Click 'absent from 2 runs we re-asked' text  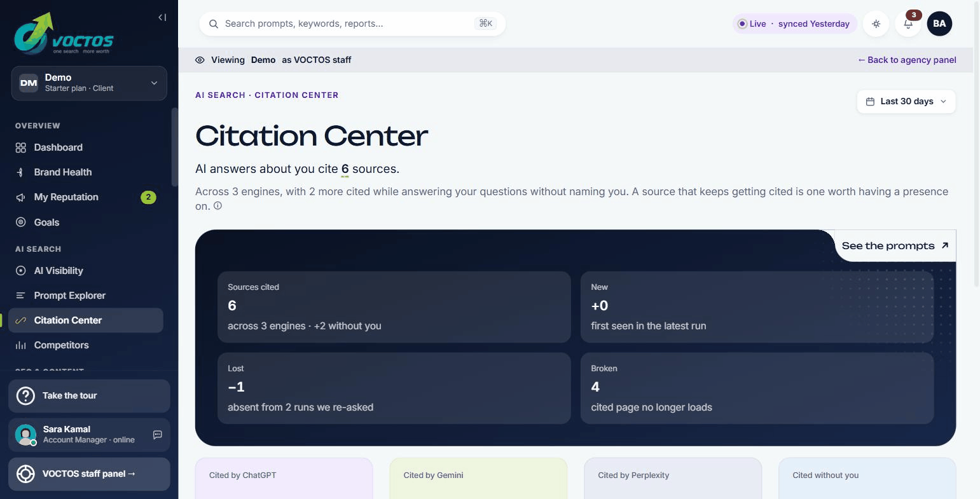click(x=301, y=407)
